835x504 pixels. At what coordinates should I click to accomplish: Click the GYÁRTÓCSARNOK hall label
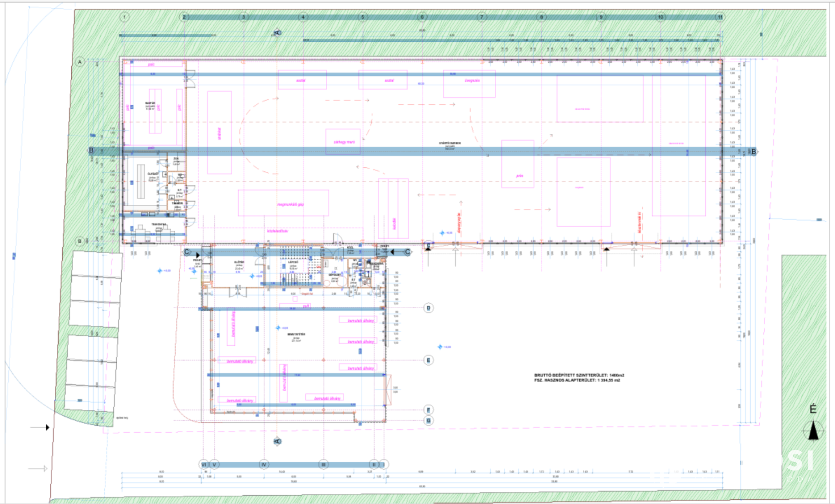point(449,143)
